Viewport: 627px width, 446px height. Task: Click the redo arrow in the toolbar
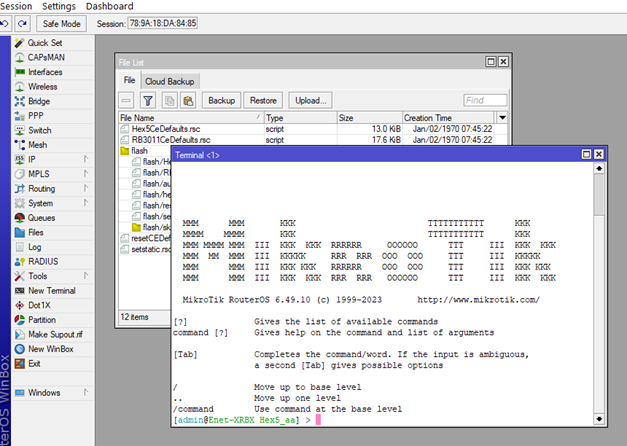[23, 24]
